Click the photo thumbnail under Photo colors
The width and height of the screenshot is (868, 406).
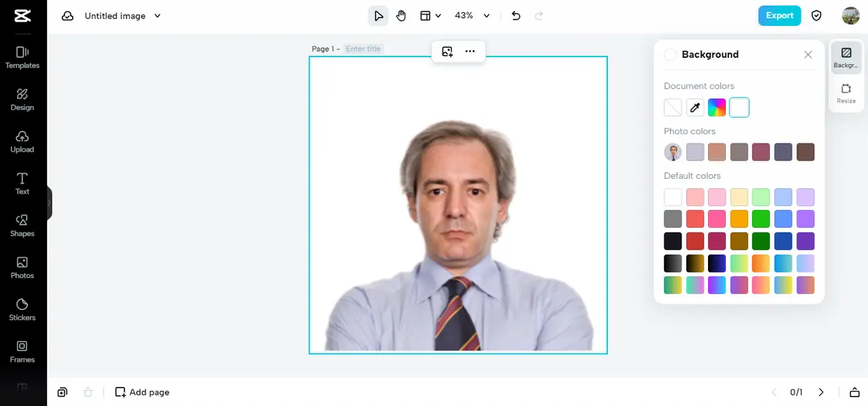pyautogui.click(x=673, y=152)
